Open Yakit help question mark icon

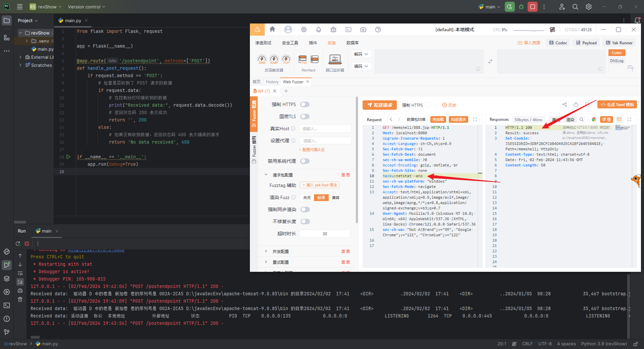pos(378,30)
